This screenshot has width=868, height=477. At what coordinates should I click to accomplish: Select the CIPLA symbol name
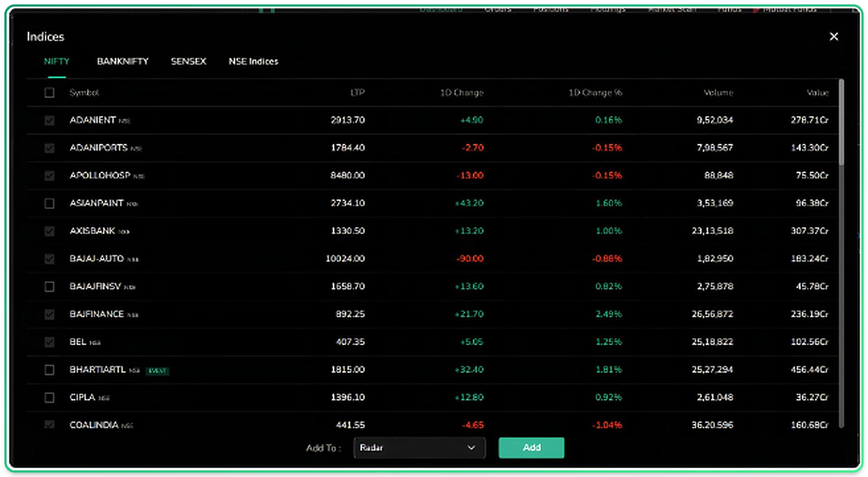82,397
